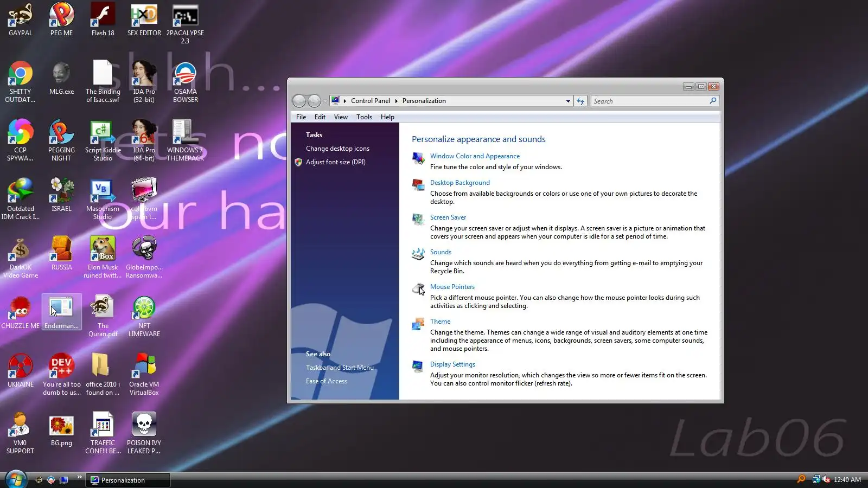868x488 pixels.
Task: Select the office 2010 folder icon
Action: pyautogui.click(x=103, y=375)
